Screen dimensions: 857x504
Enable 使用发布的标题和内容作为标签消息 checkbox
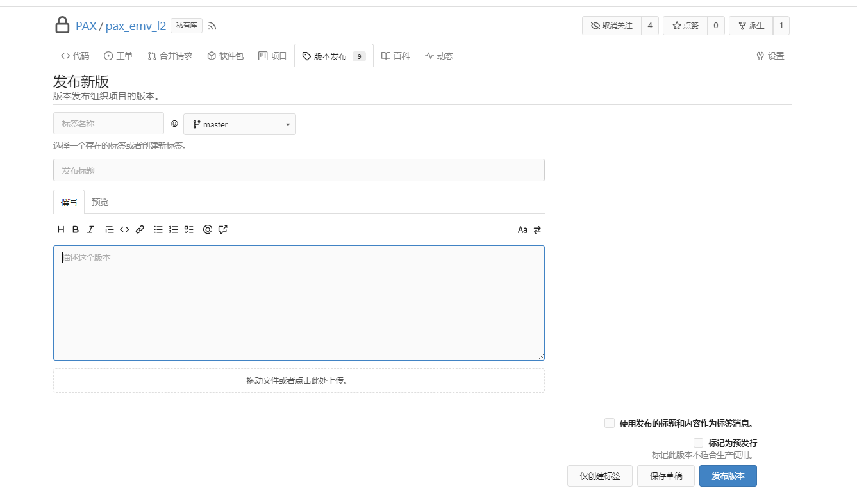point(610,423)
